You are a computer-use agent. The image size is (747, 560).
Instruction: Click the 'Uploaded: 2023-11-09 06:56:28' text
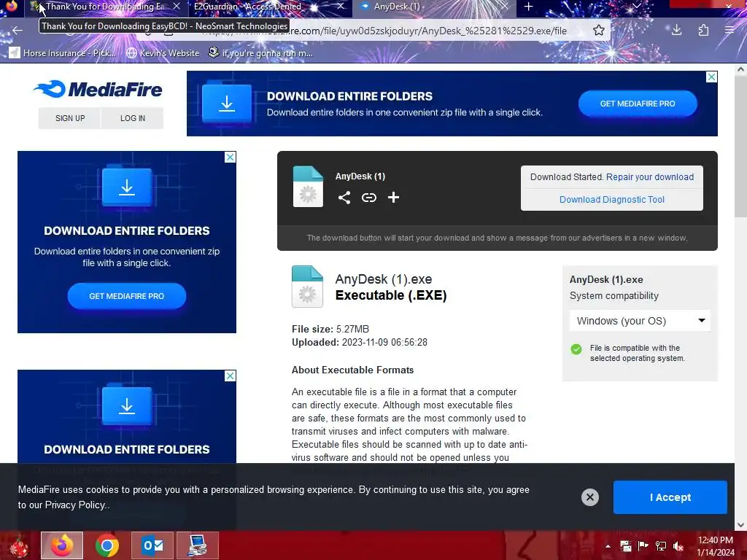point(359,343)
